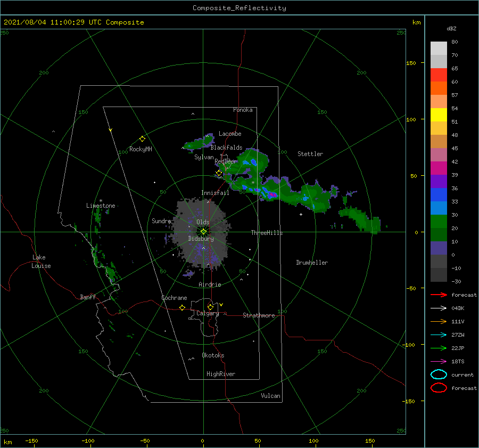Click the asterisk marker above Limestone

101,201
